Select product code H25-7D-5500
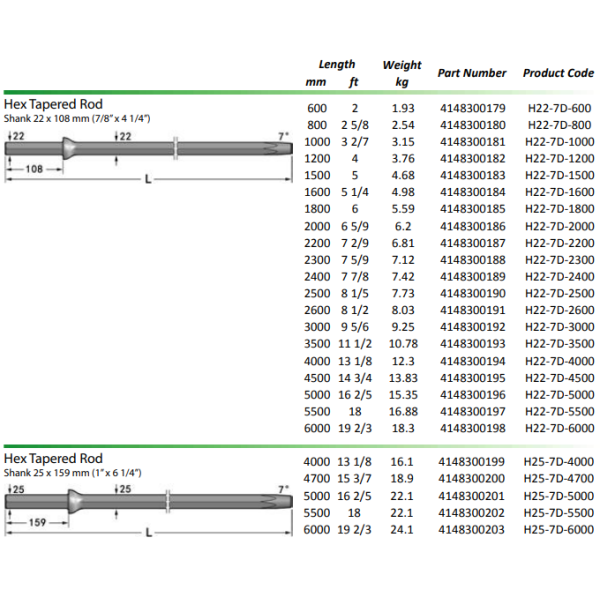Image resolution: width=600 pixels, height=600 pixels. pyautogui.click(x=559, y=513)
